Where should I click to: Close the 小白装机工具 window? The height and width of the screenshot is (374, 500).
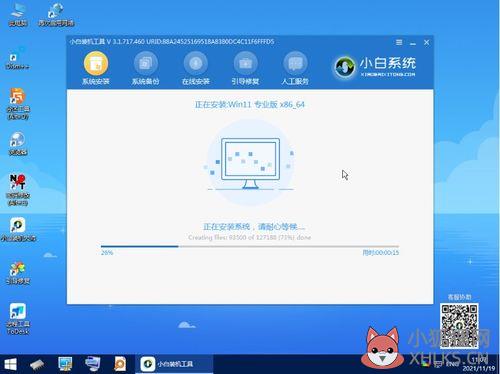[427, 42]
